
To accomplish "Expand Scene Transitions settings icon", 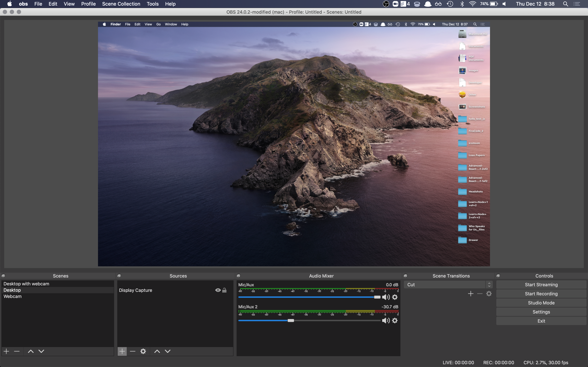I will coord(489,293).
